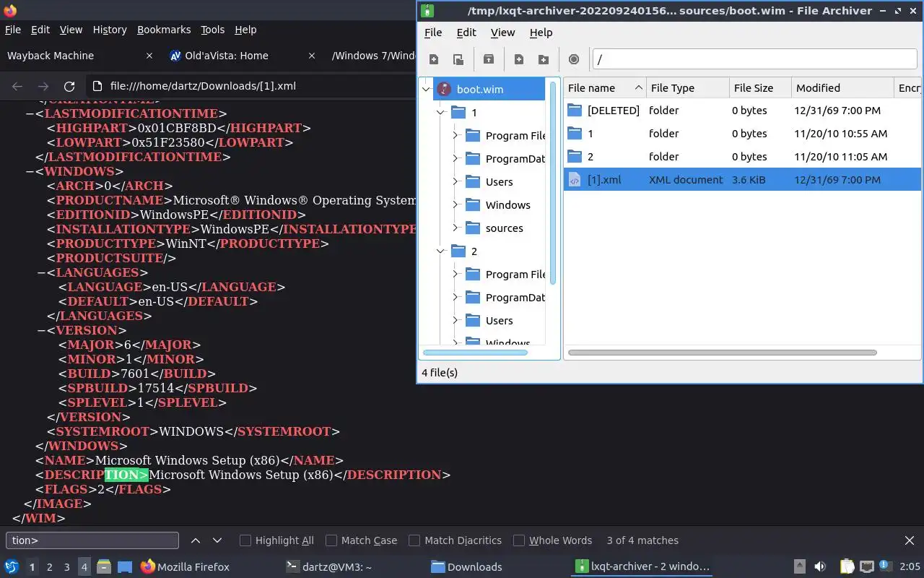Enable the Highlight All checkbox
Screen dimensions: 924x578
pyautogui.click(x=245, y=540)
